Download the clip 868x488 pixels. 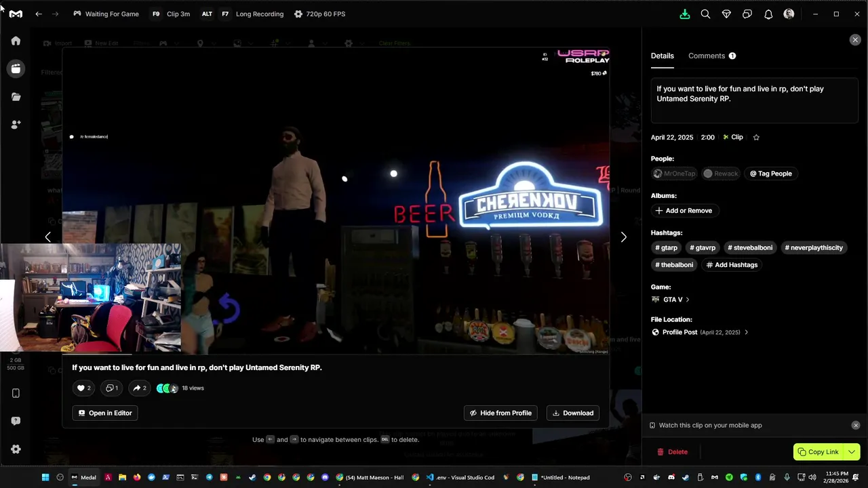coord(573,413)
